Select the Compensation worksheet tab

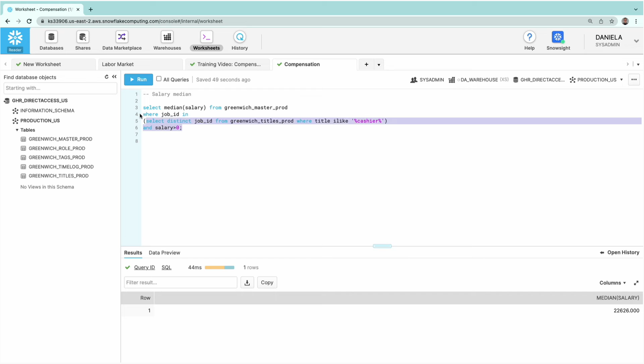315,64
